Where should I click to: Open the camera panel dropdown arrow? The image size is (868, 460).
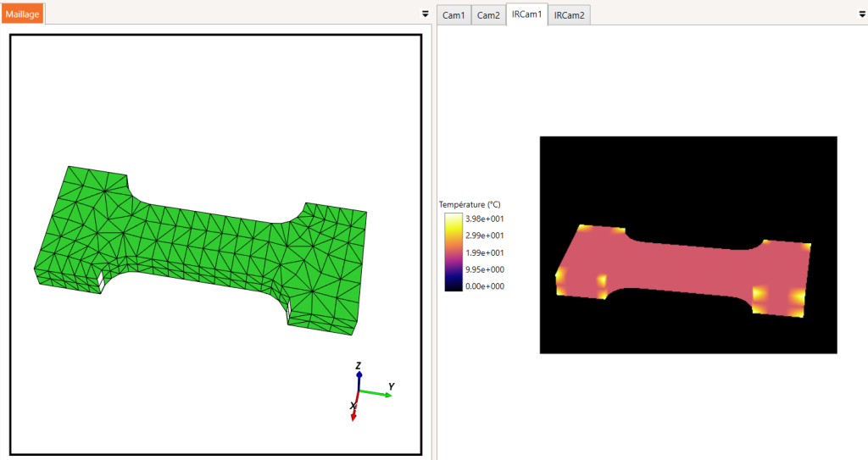pos(862,14)
